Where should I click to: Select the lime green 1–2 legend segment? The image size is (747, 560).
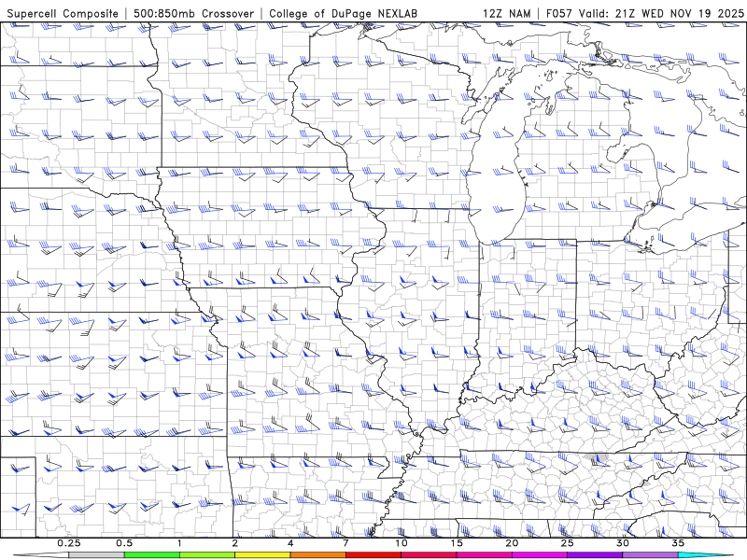tap(207, 555)
